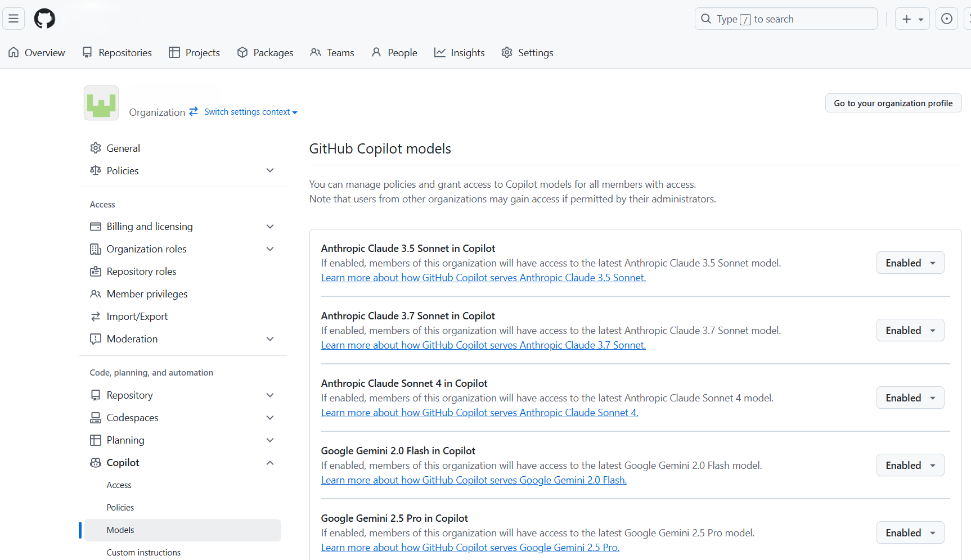Open learn more link for Gemini 2.0 Flash

tap(474, 480)
